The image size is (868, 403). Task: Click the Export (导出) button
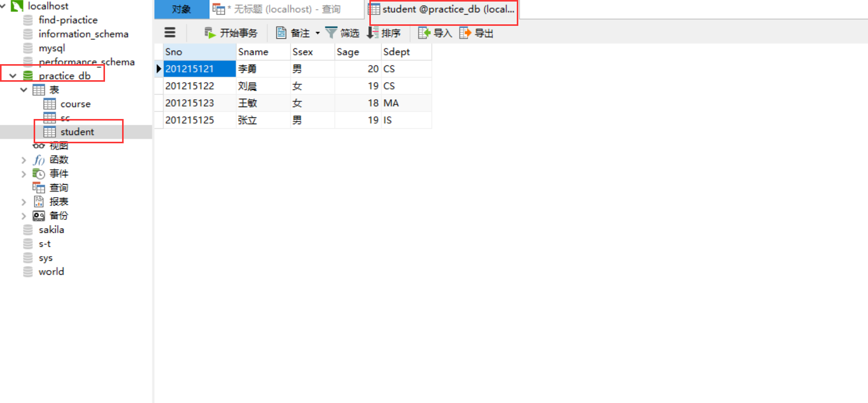point(476,33)
